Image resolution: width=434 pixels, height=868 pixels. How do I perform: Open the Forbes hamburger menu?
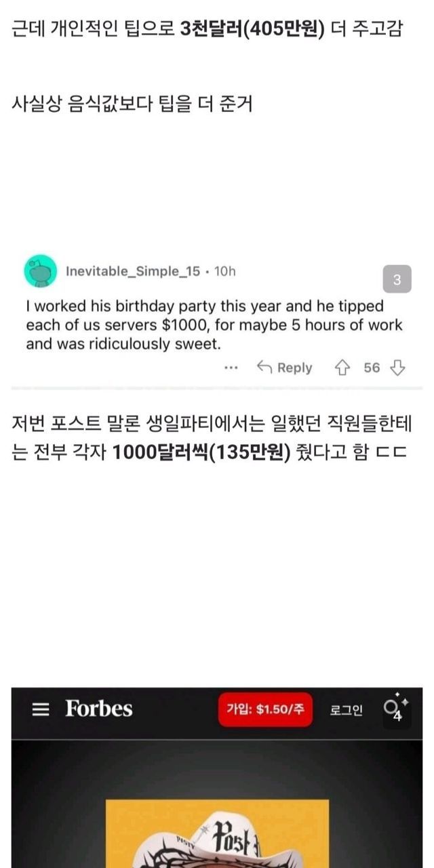(x=41, y=709)
